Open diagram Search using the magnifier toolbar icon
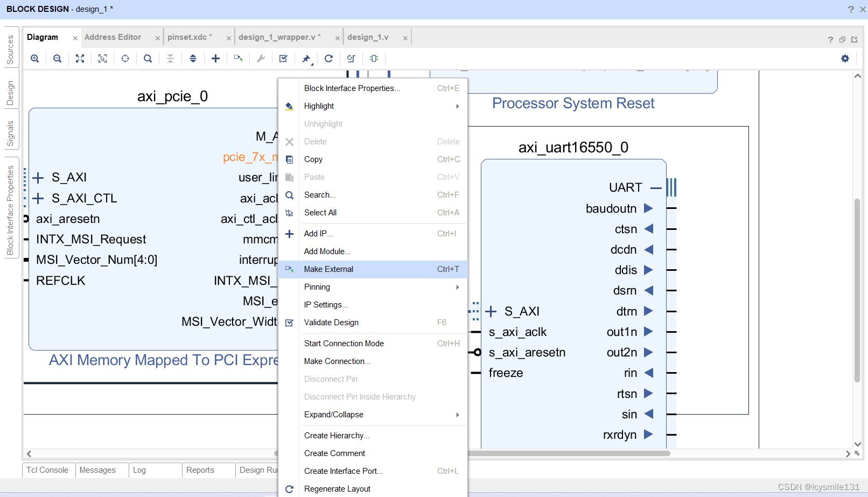This screenshot has width=868, height=497. [x=148, y=58]
